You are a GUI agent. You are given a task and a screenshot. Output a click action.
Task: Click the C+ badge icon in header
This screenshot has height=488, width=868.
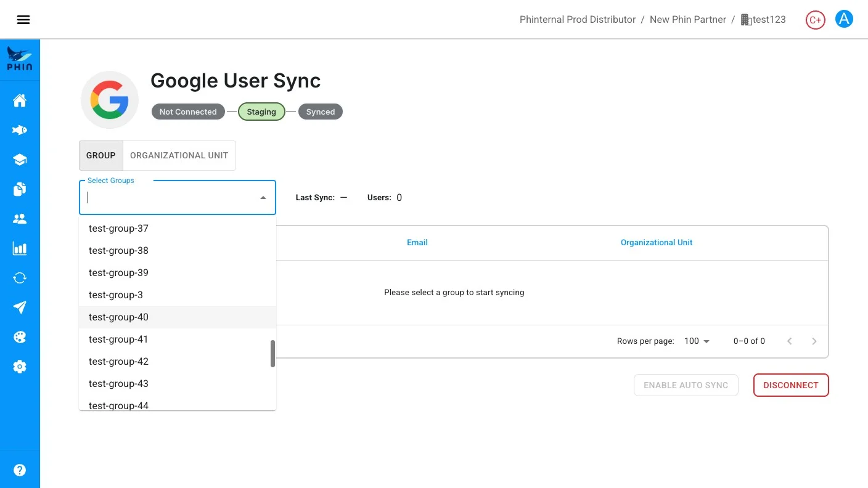[x=816, y=20]
